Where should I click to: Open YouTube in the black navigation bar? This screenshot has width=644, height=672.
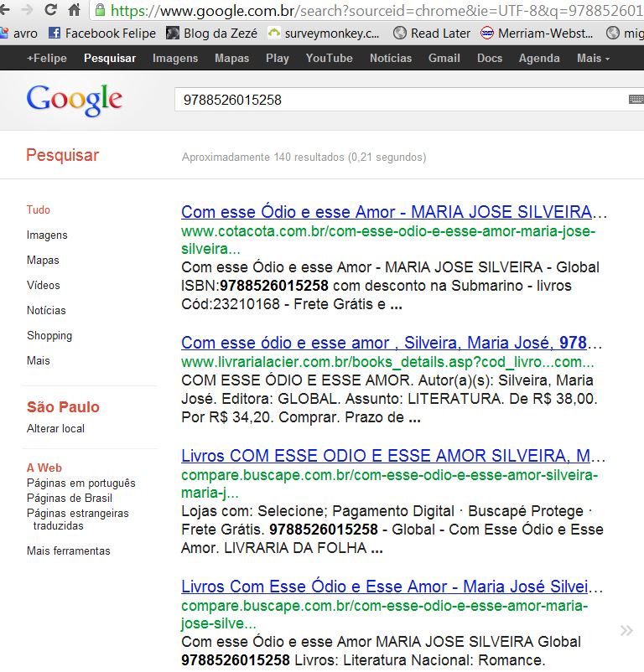click(x=330, y=58)
